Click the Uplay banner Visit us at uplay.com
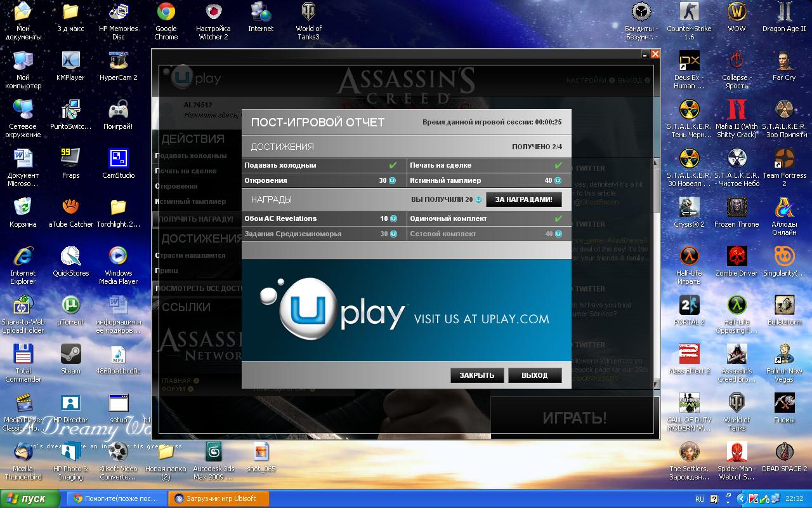Viewport: 812px width, 508px height. click(407, 311)
